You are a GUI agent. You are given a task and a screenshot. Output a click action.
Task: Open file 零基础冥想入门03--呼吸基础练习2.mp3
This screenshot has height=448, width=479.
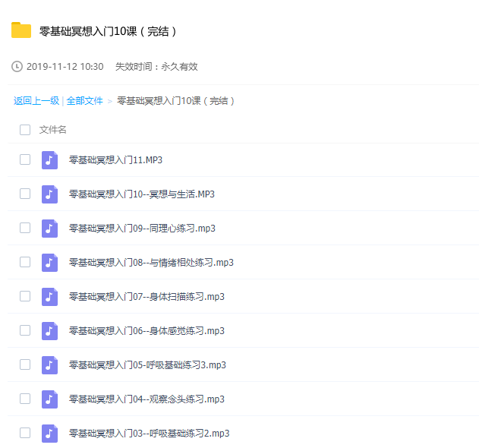149,434
